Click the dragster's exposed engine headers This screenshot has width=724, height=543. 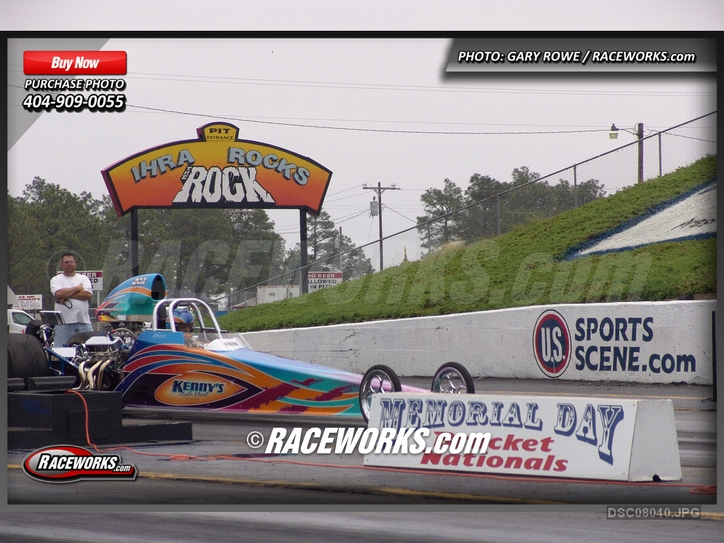coord(95,372)
